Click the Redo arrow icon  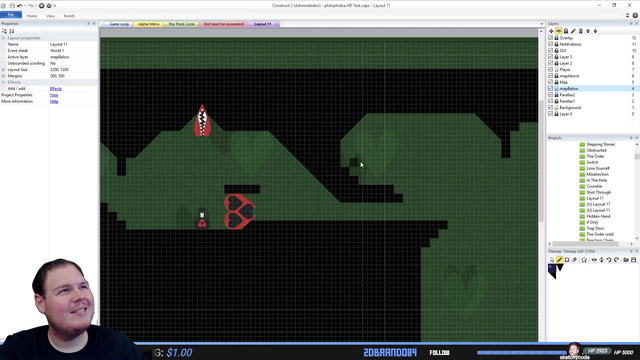[x=31, y=6]
